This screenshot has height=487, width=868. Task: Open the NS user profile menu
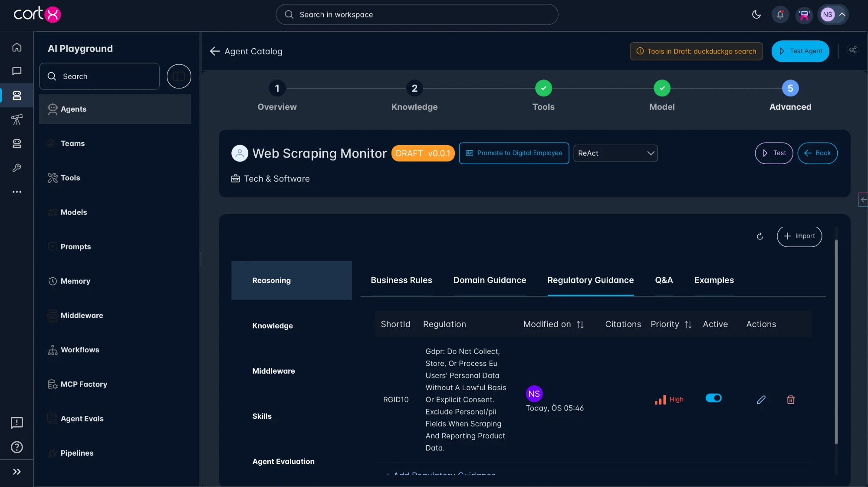coord(833,14)
